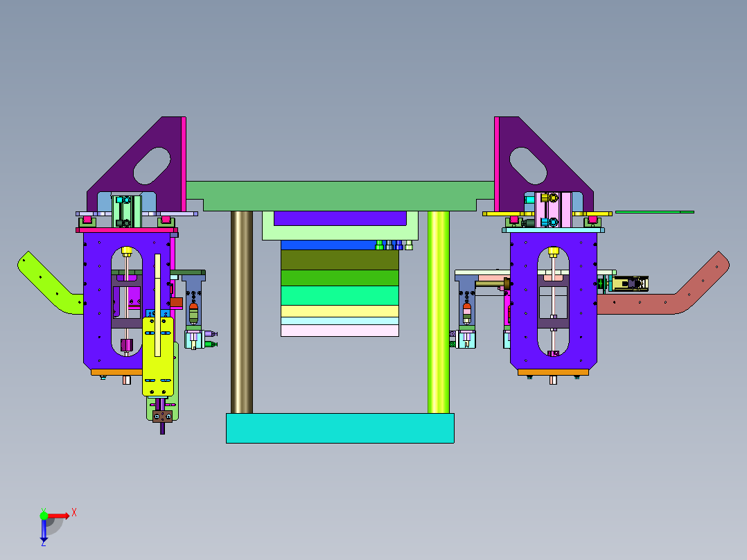Click the green Y axis sphere of triad
The height and width of the screenshot is (560, 747).
coord(44,516)
